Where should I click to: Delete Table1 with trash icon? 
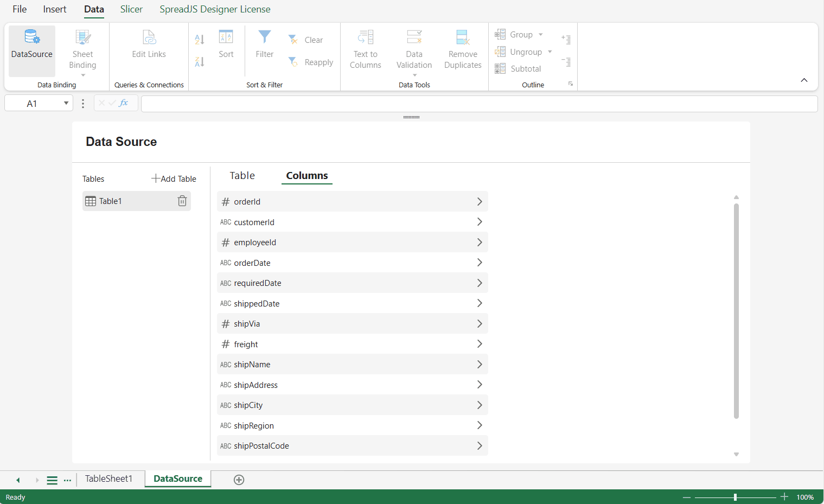(x=182, y=201)
